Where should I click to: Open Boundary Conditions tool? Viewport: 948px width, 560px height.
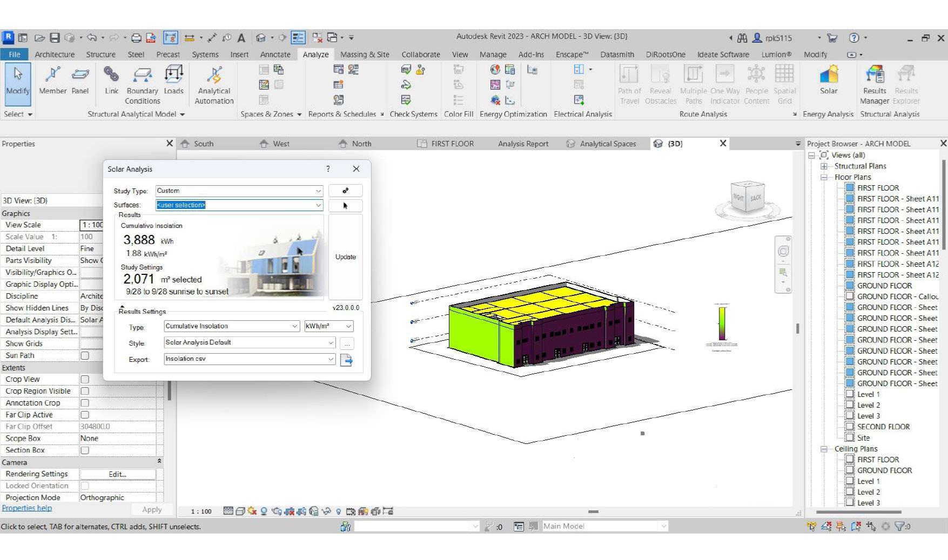(142, 85)
